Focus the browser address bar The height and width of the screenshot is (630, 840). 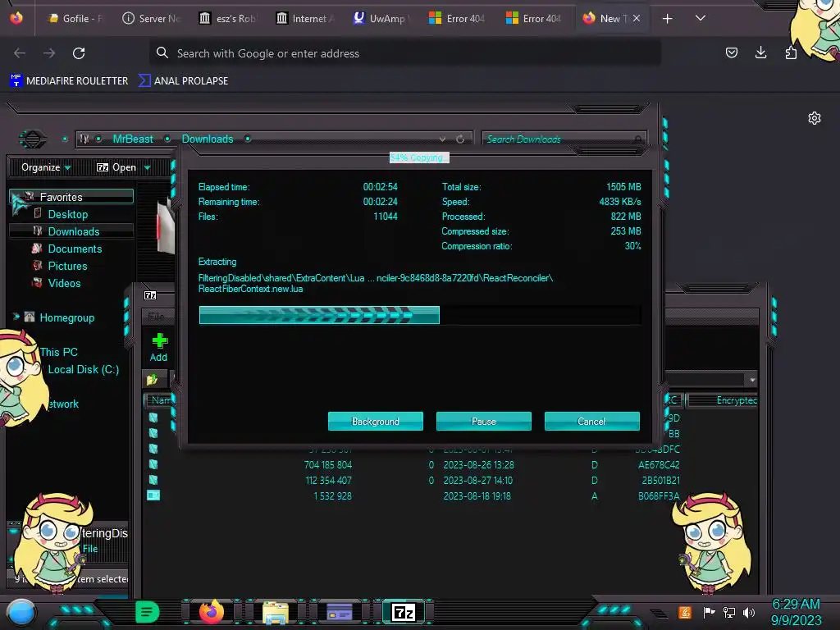tap(405, 53)
